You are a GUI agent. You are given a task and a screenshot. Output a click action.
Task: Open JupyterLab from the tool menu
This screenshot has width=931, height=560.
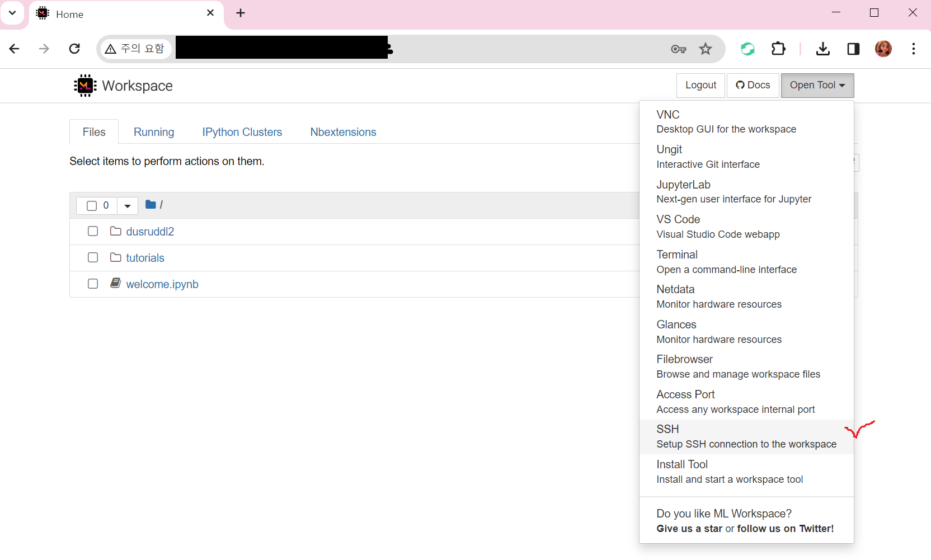[x=746, y=192]
